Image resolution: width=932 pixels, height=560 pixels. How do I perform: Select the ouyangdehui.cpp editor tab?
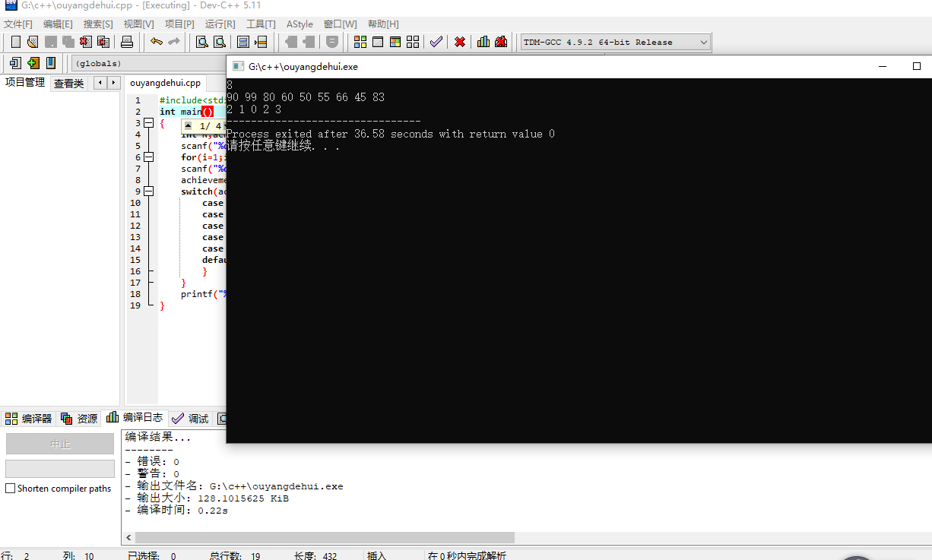[165, 83]
